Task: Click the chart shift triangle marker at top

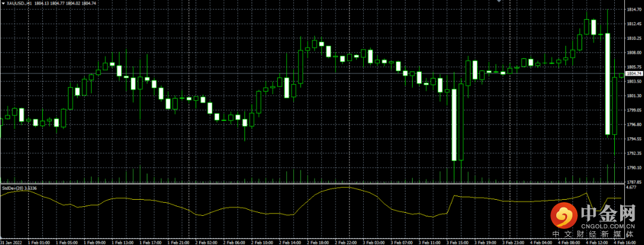Action: [500, 1]
